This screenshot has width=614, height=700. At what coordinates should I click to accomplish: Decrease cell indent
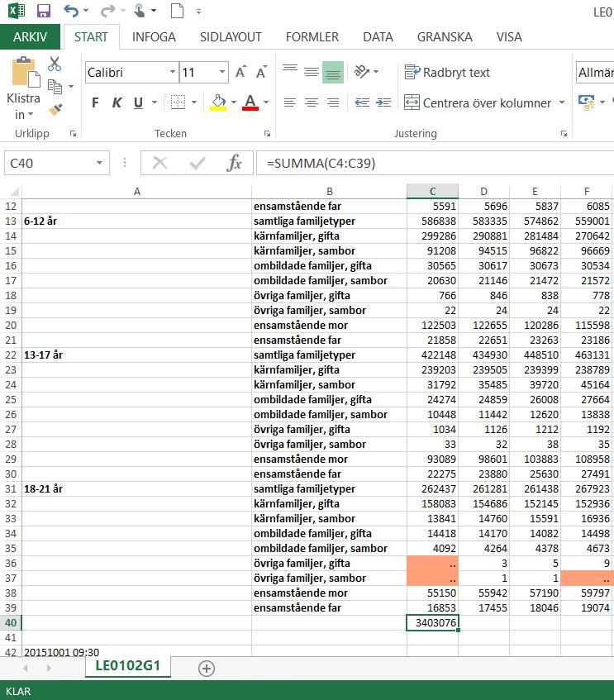(x=362, y=102)
